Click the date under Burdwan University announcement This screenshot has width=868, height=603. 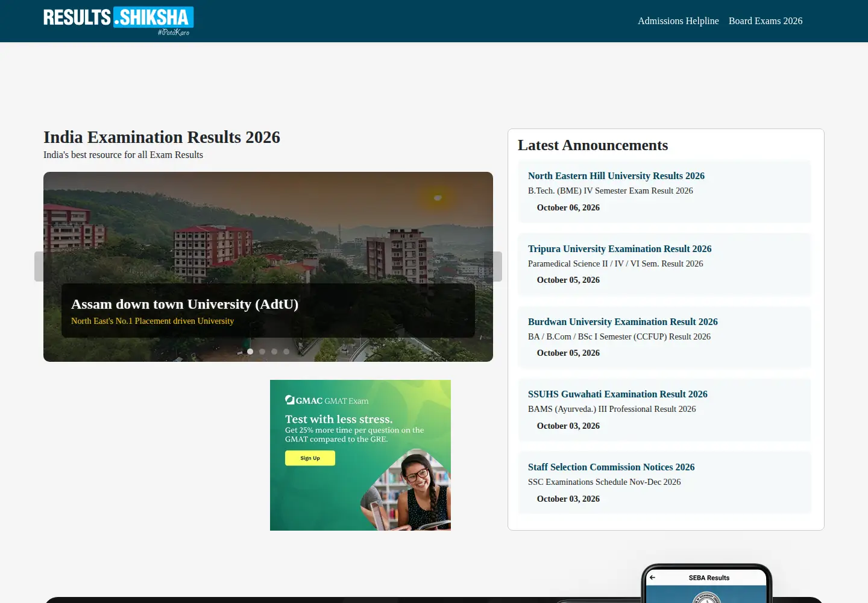(x=568, y=353)
